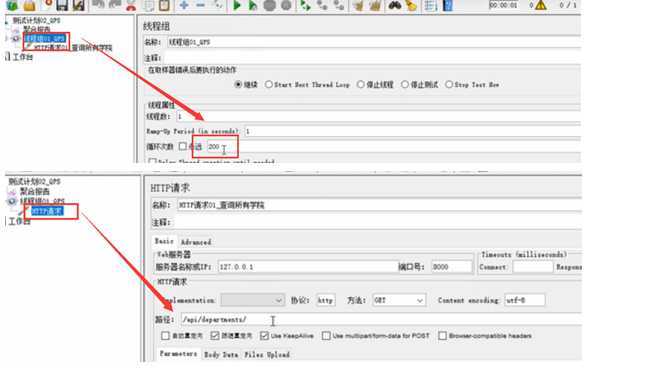Switch to the Advanced tab

(196, 242)
